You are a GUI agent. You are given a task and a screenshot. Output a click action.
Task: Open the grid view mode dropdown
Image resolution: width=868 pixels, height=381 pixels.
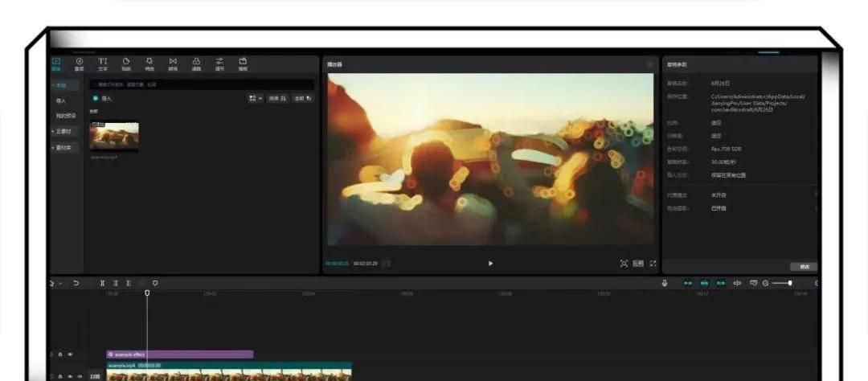pos(256,98)
